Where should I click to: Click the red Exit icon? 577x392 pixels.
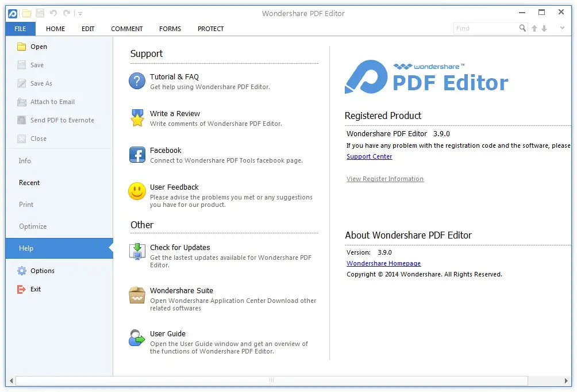tap(22, 289)
